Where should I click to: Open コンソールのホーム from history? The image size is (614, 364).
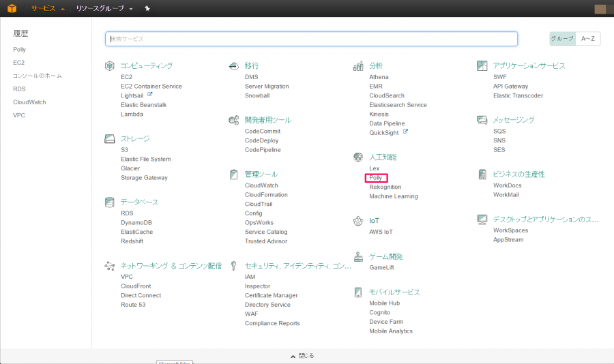38,76
